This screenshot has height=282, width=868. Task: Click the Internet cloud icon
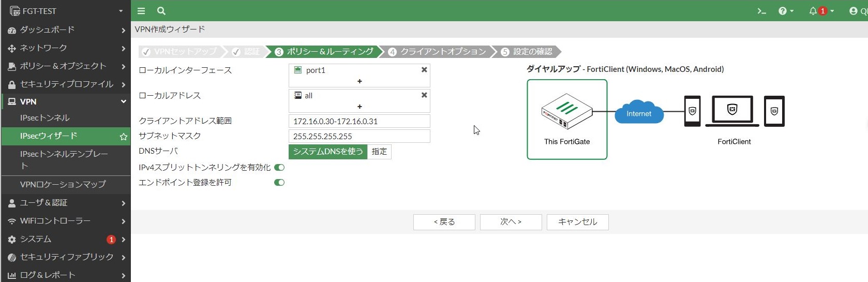click(639, 112)
